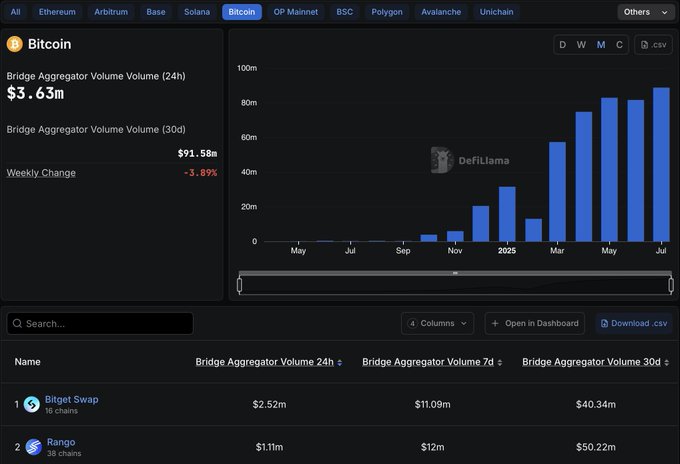
Task: Switch to the Arbitrum chain tab
Action: coord(111,12)
